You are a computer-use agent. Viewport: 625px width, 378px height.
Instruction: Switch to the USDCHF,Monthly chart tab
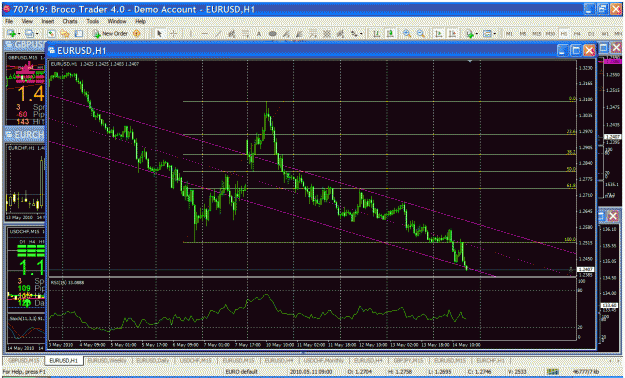pyautogui.click(x=325, y=360)
